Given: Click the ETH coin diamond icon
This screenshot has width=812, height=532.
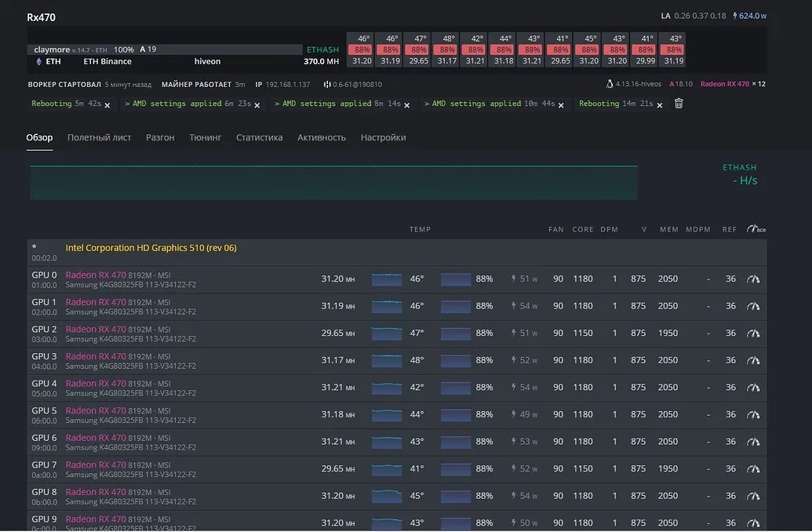Looking at the screenshot, I should point(38,62).
